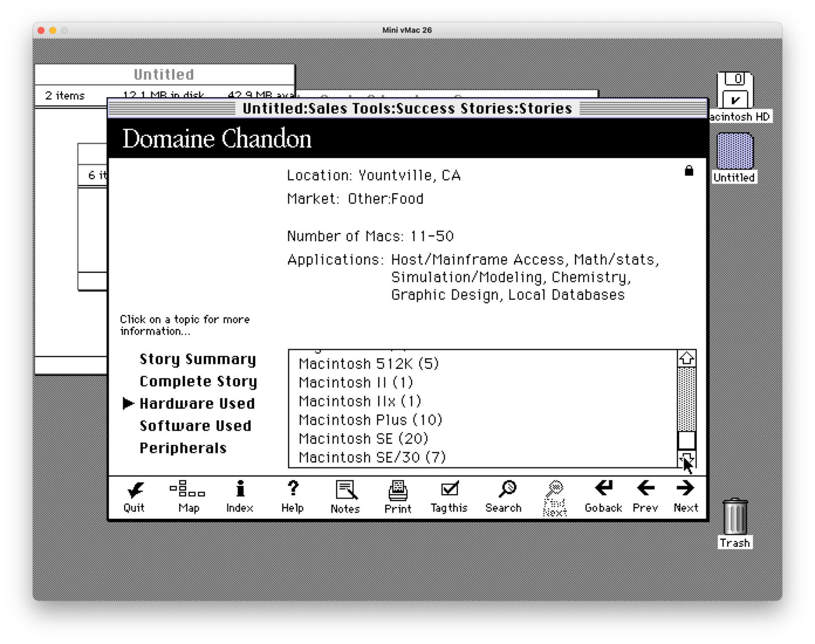
Task: Click the Location: Yountville, CA text
Action: pos(374,175)
